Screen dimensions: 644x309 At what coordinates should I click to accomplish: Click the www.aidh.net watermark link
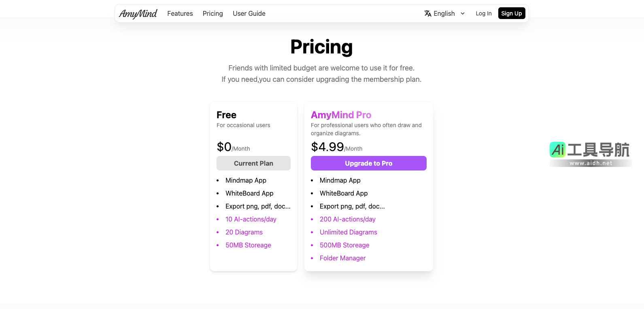pos(591,163)
